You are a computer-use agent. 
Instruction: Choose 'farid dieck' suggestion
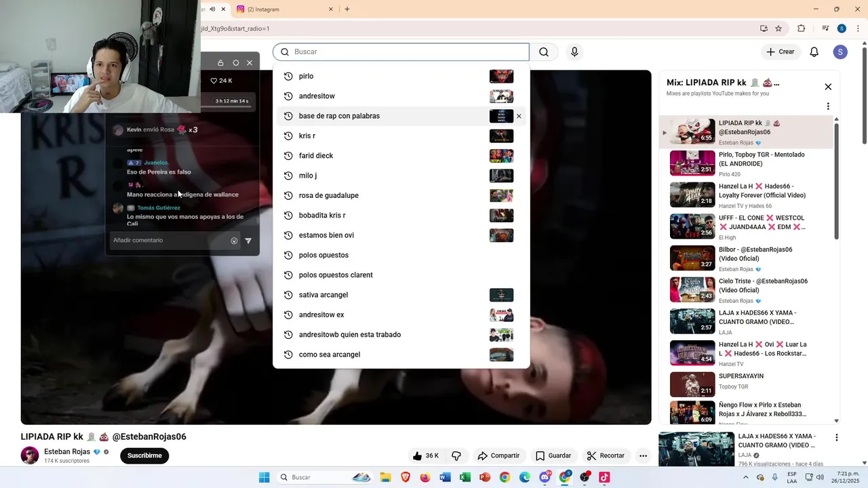click(401, 156)
